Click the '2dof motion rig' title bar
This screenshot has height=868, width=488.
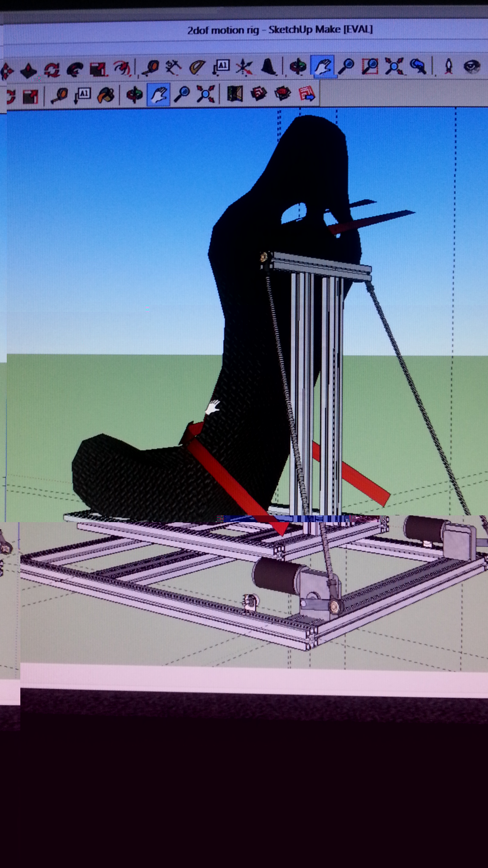280,30
